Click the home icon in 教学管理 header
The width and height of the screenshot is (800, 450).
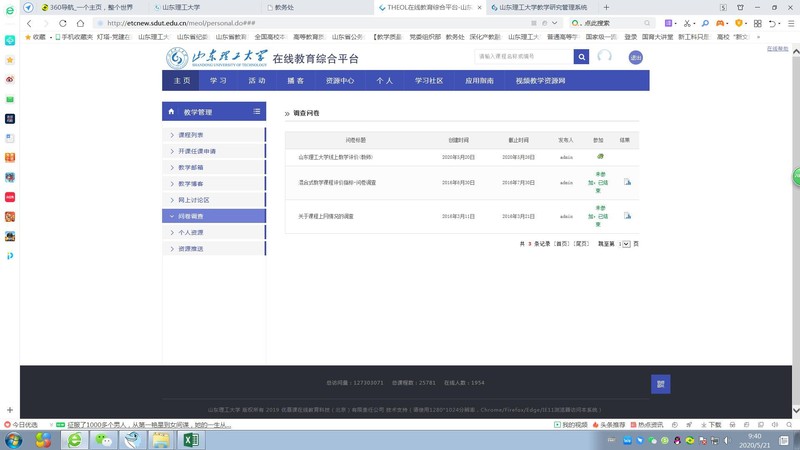point(171,112)
